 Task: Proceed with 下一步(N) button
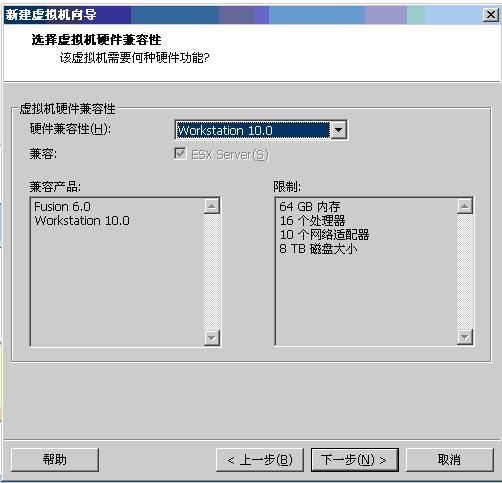pyautogui.click(x=355, y=460)
